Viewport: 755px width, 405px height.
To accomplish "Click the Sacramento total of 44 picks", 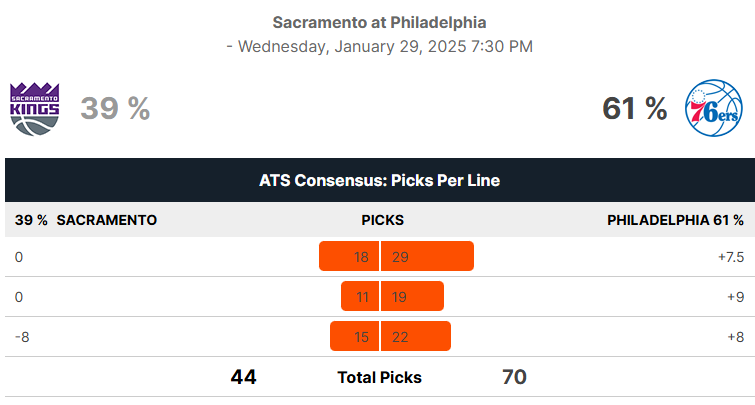I will click(x=243, y=377).
